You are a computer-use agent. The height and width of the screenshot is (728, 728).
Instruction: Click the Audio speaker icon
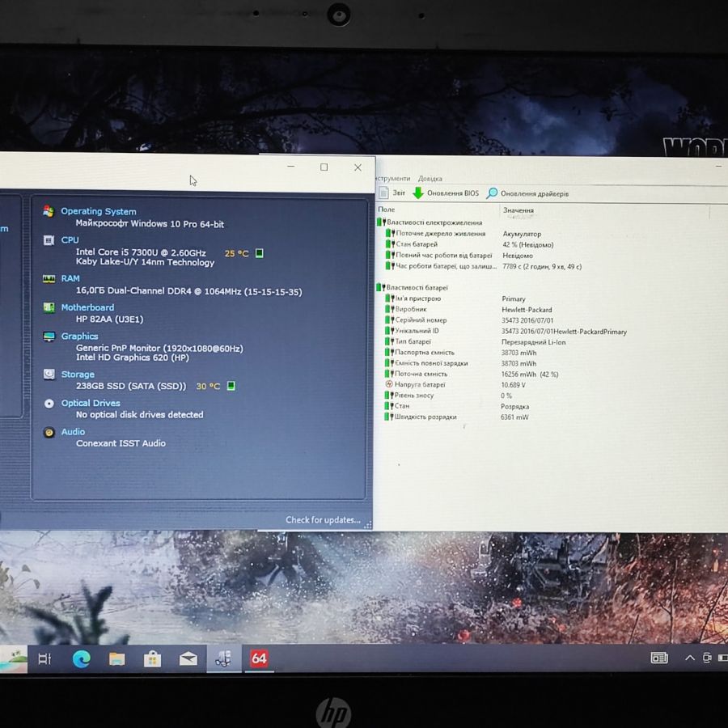click(x=49, y=432)
